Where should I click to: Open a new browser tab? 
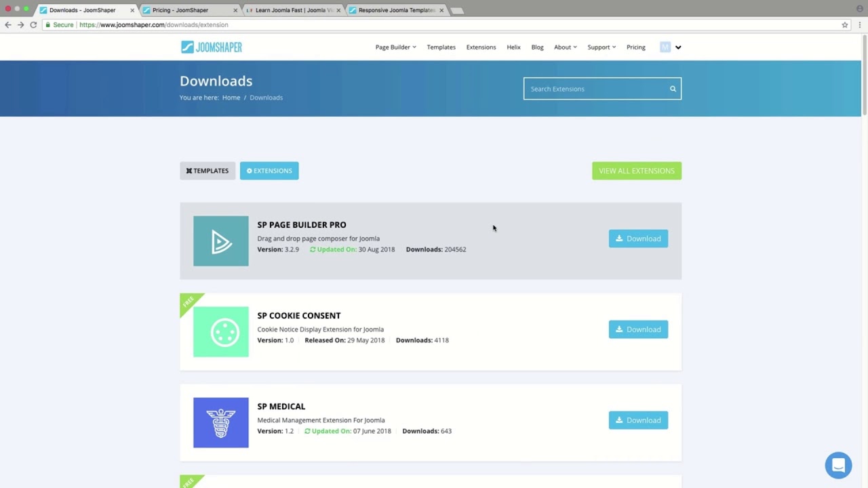click(458, 11)
